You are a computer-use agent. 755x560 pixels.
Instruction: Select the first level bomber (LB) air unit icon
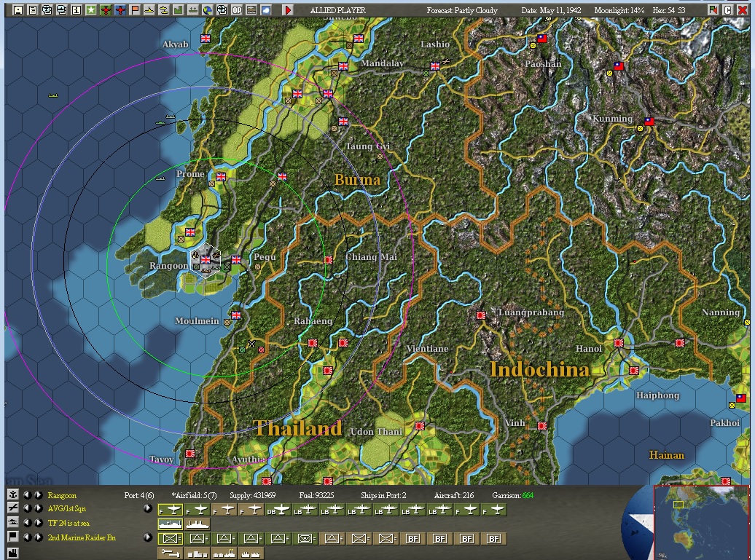click(x=305, y=510)
